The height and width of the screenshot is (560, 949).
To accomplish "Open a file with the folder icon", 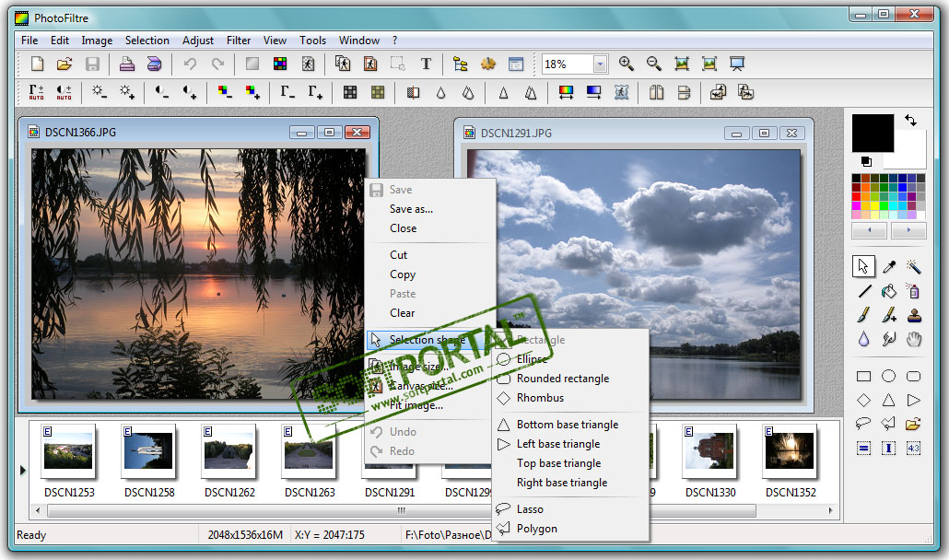I will [64, 64].
